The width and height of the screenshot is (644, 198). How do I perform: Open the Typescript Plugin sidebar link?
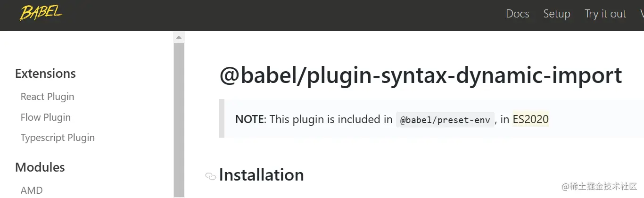tap(58, 138)
